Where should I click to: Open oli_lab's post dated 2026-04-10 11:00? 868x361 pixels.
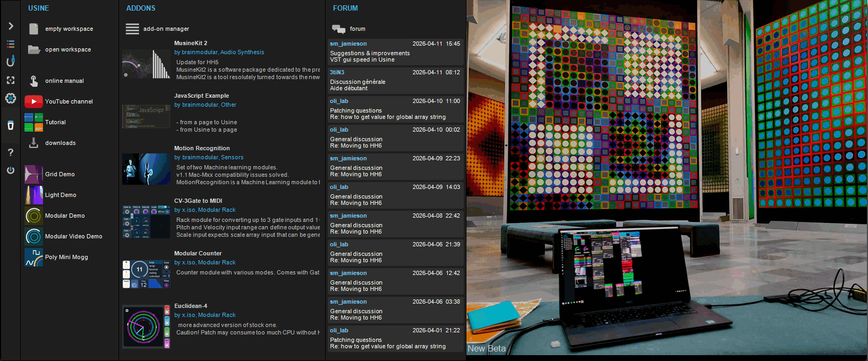395,109
